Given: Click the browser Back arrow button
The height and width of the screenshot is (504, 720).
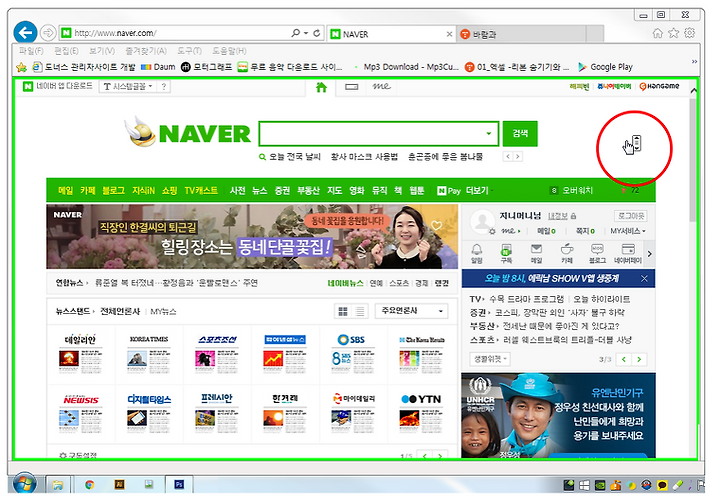Looking at the screenshot, I should click(25, 33).
